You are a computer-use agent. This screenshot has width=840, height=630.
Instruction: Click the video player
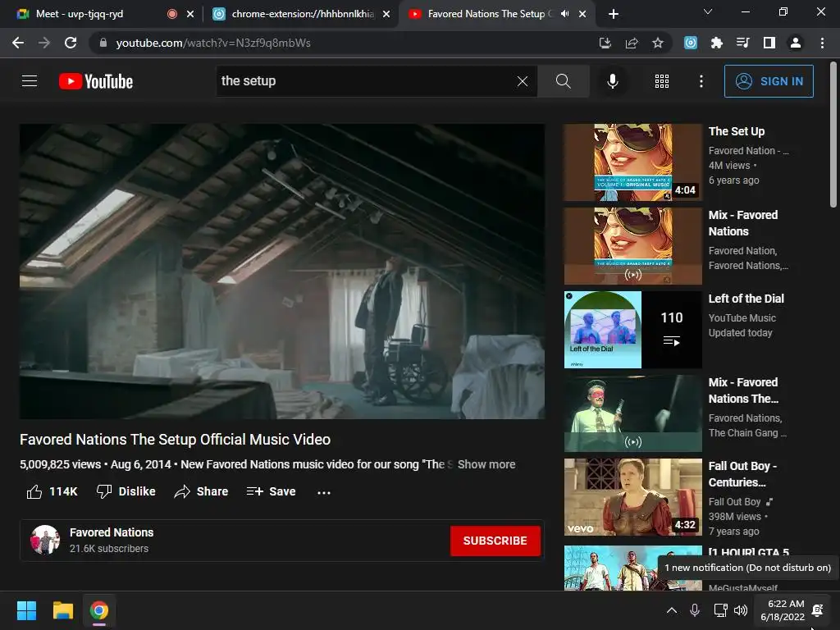tap(282, 271)
